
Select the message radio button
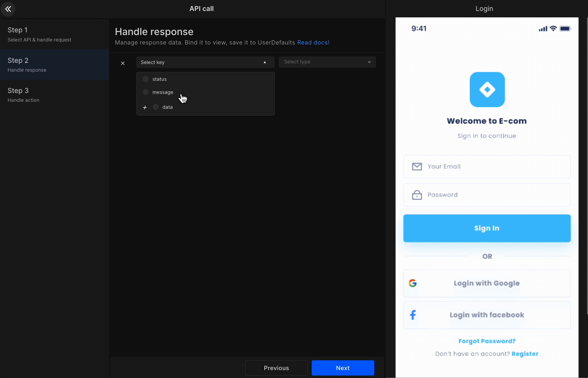145,92
